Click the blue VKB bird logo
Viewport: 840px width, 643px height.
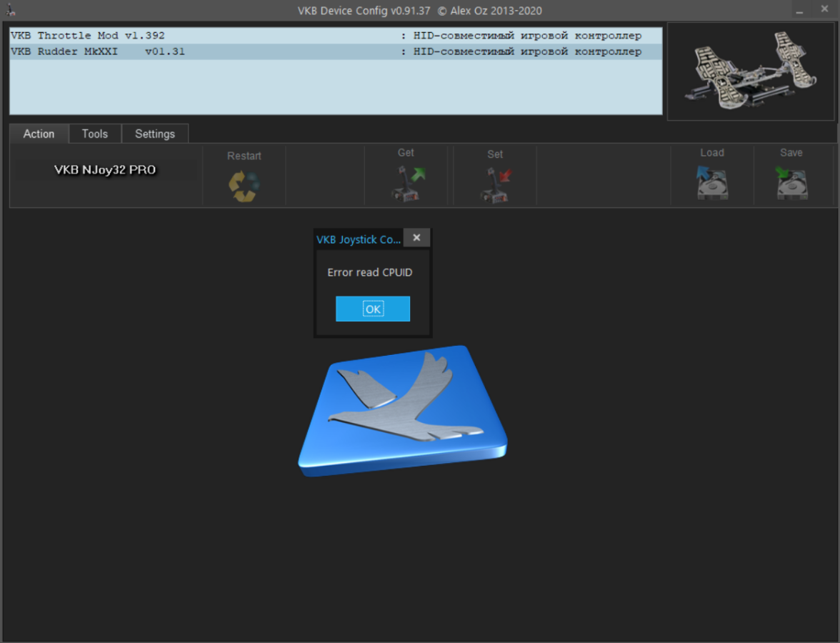403,410
